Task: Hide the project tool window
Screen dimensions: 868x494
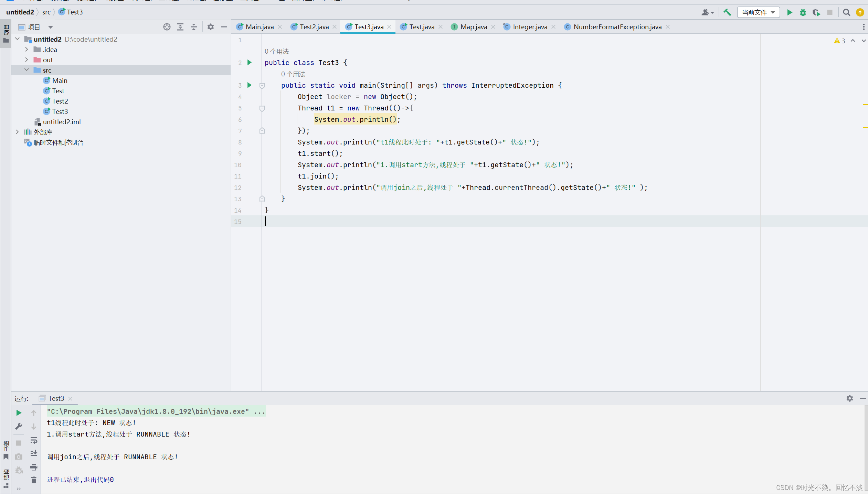Action: 224,27
